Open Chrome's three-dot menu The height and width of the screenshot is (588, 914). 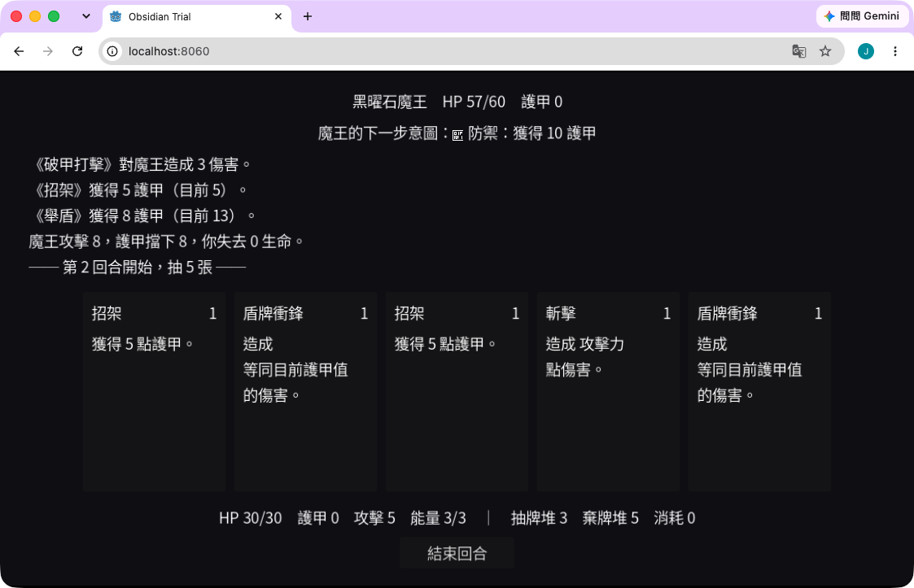point(894,51)
